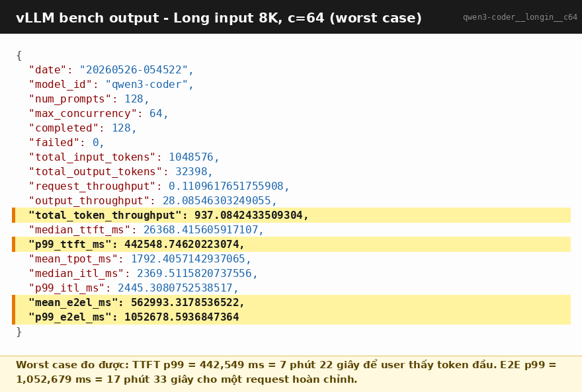Click the highlighted "p99_ttft_ms" line
Viewport: 582px width, 392px height.
click(x=292, y=244)
